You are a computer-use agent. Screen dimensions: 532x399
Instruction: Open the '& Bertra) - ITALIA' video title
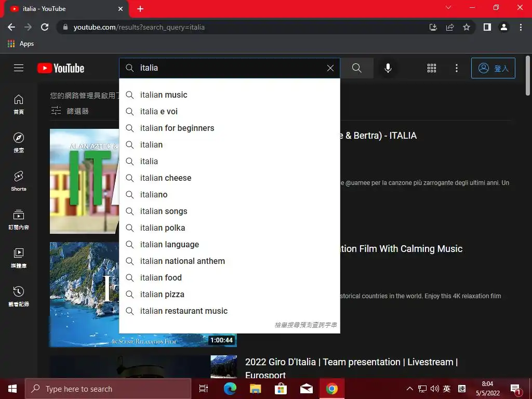378,136
